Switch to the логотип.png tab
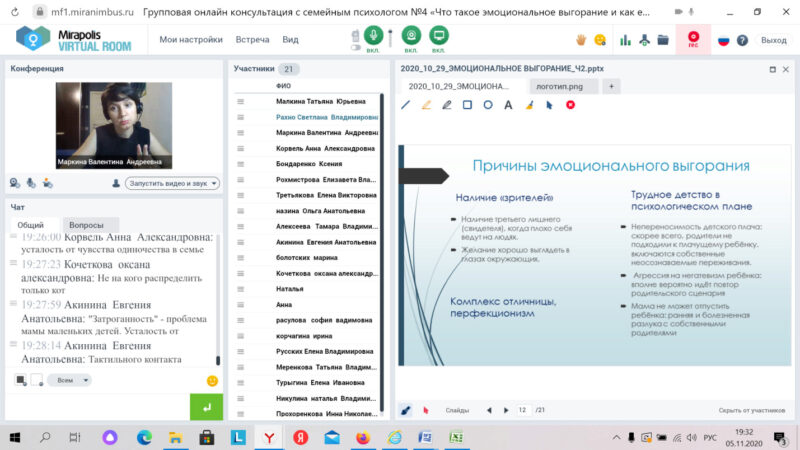Viewport: 800px width, 450px height. point(562,86)
